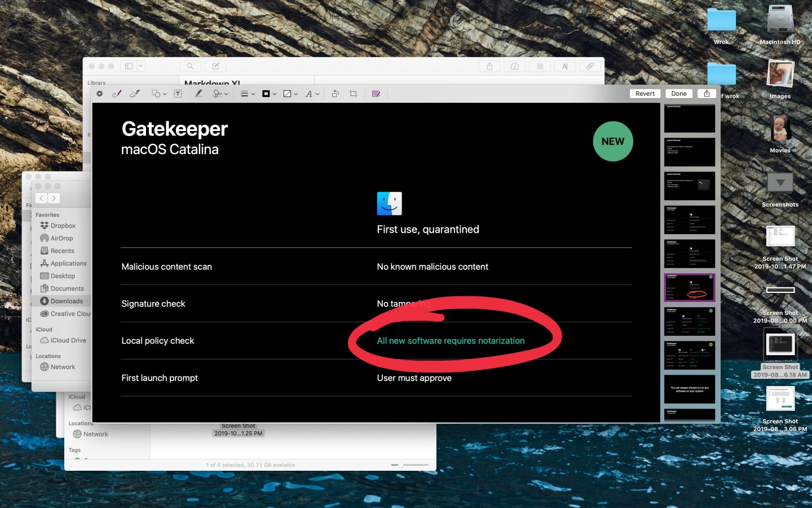
Task: Open the Fill Color swatch picker
Action: (289, 93)
